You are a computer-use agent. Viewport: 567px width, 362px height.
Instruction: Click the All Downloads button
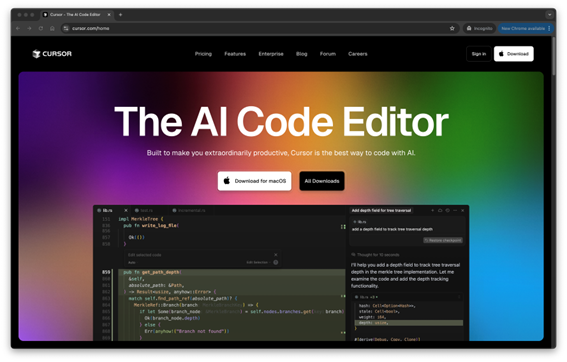tap(322, 181)
